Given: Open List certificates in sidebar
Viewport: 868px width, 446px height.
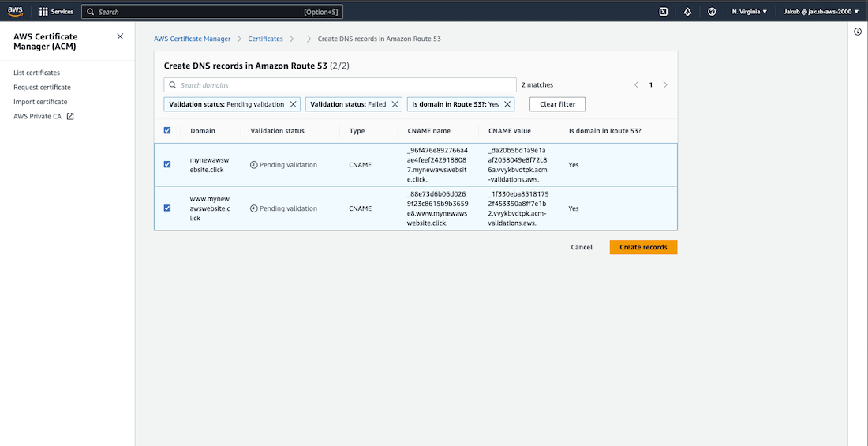Looking at the screenshot, I should pyautogui.click(x=36, y=73).
